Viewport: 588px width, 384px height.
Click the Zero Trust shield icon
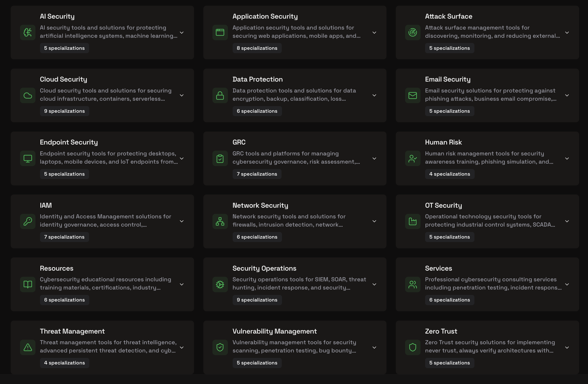coord(413,347)
